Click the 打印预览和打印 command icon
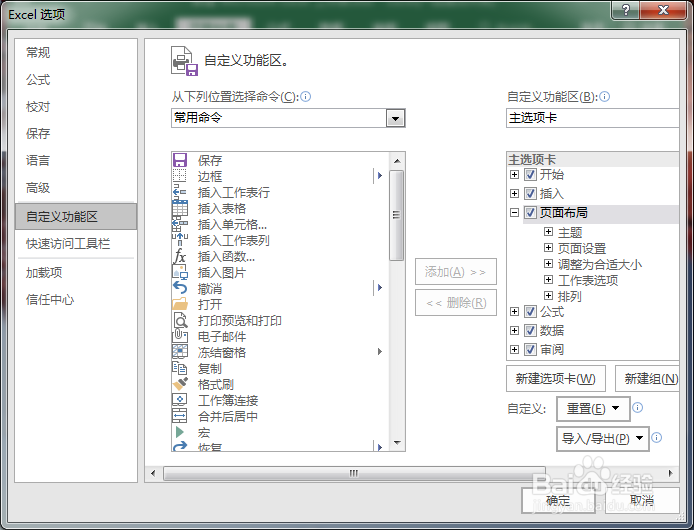This screenshot has width=694, height=530. (180, 320)
